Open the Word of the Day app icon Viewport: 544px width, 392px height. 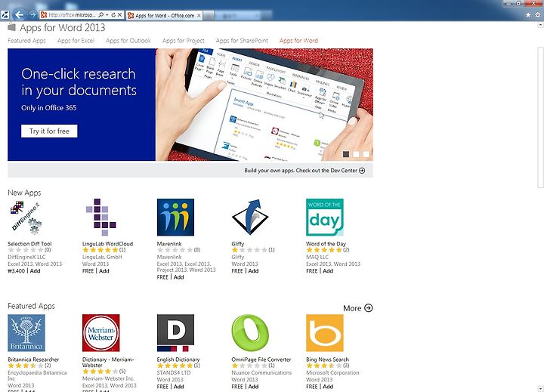(325, 218)
